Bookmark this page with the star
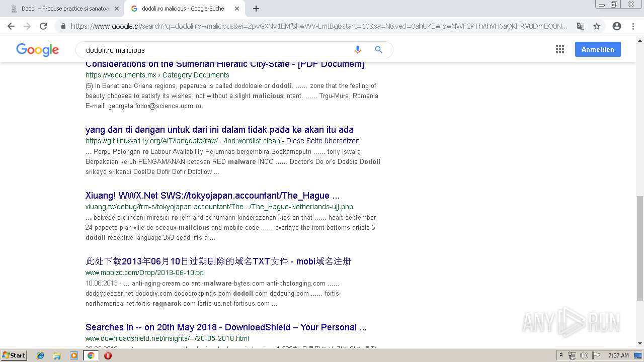Screen dimensions: 644x362 click(x=597, y=26)
